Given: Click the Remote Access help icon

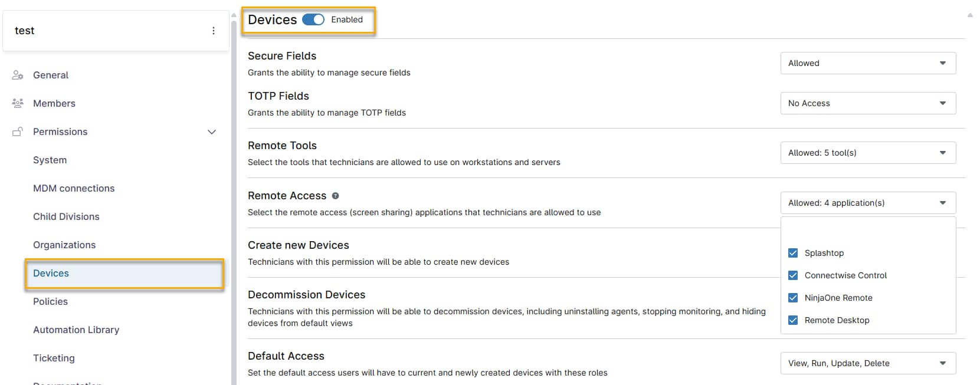Looking at the screenshot, I should [x=335, y=196].
